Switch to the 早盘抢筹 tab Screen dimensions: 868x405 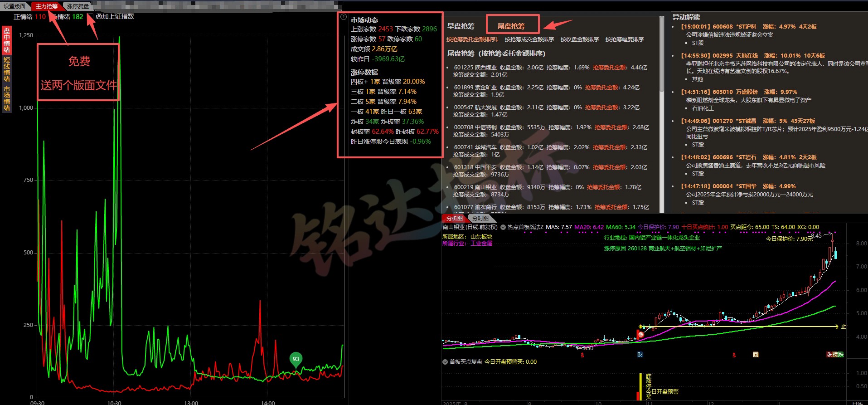pos(461,26)
